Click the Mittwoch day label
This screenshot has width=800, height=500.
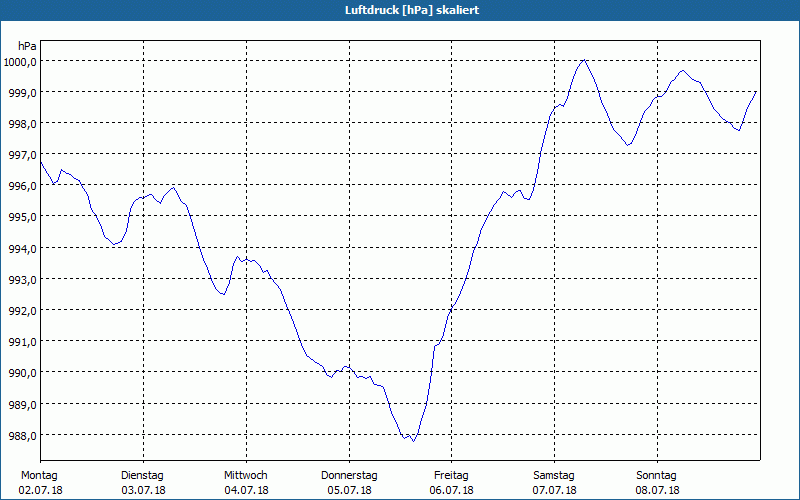tap(245, 476)
